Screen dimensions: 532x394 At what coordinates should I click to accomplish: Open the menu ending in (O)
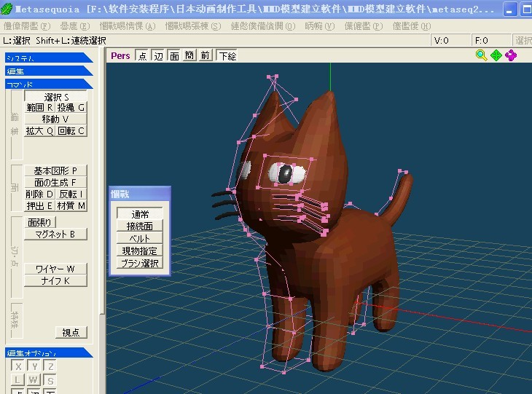tap(263, 26)
